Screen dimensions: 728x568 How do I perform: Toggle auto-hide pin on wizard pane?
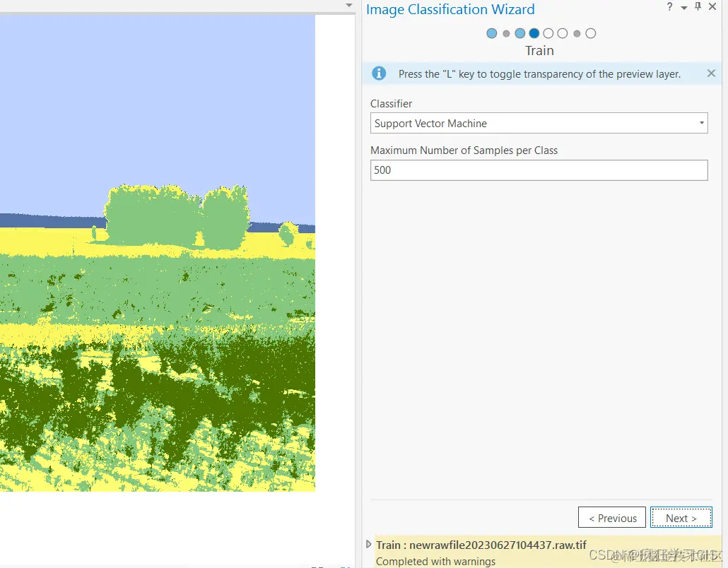tap(698, 6)
